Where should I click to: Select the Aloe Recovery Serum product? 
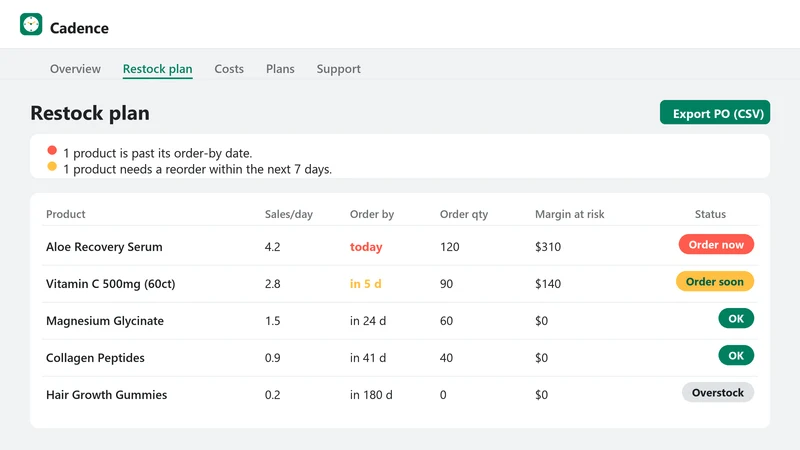104,247
